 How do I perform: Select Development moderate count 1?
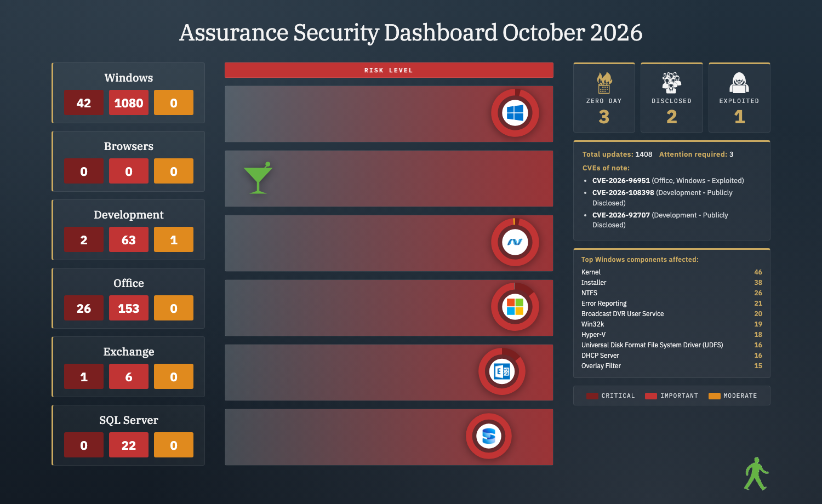(x=174, y=239)
